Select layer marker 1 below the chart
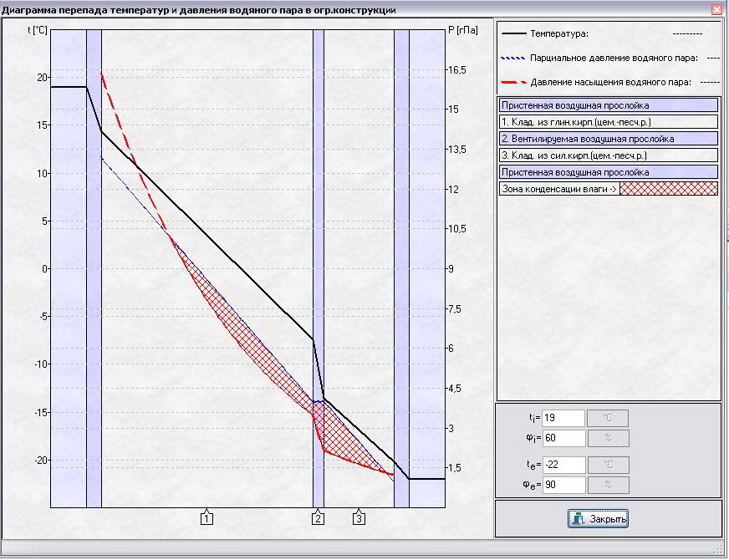The height and width of the screenshot is (560, 729). (x=206, y=517)
